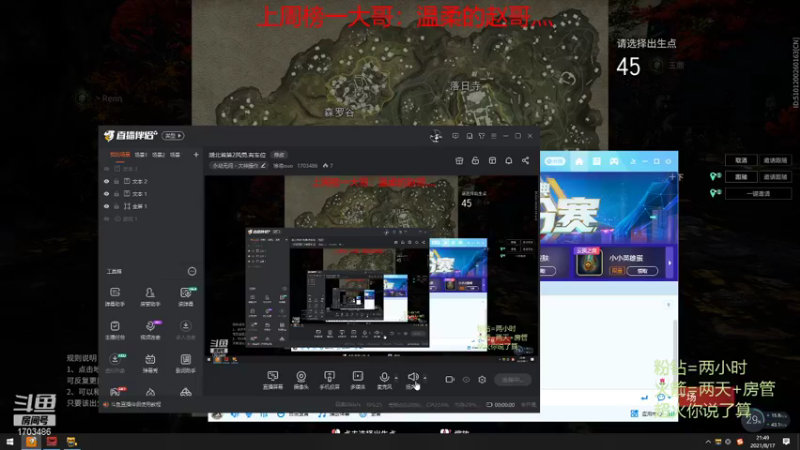
Task: Open the home tab in the blue window
Action: pyautogui.click(x=579, y=161)
